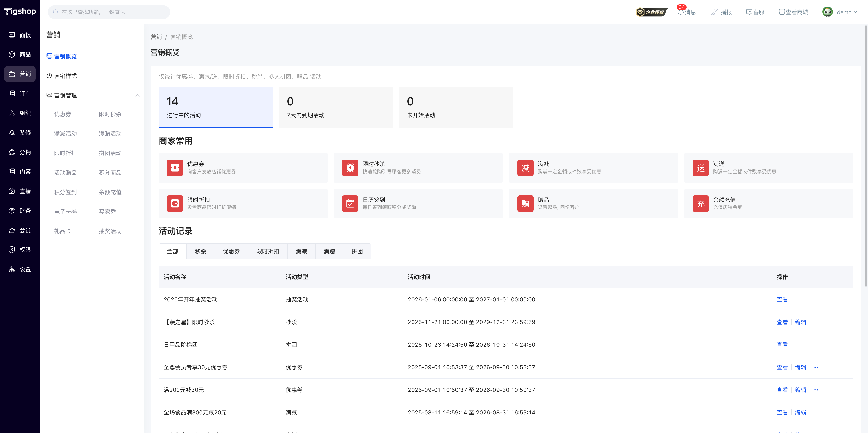Image resolution: width=868 pixels, height=433 pixels.
Task: Click the 查看商城 store icon
Action: click(x=782, y=12)
